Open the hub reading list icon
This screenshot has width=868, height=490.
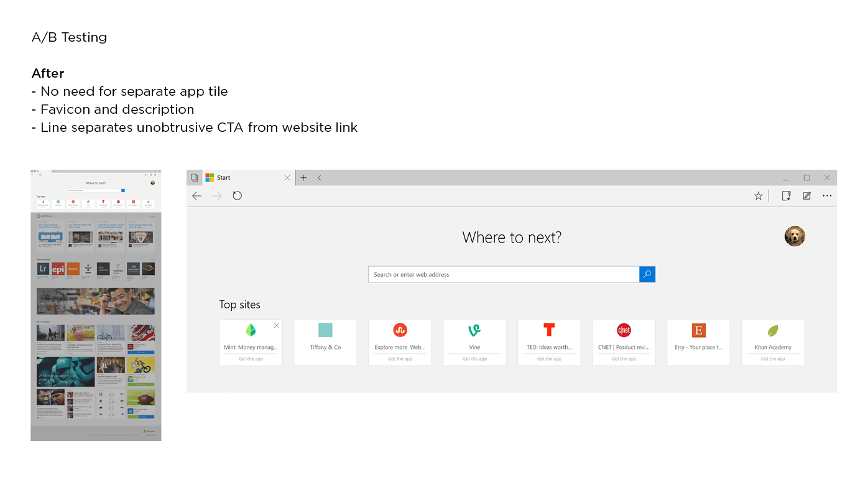[786, 196]
